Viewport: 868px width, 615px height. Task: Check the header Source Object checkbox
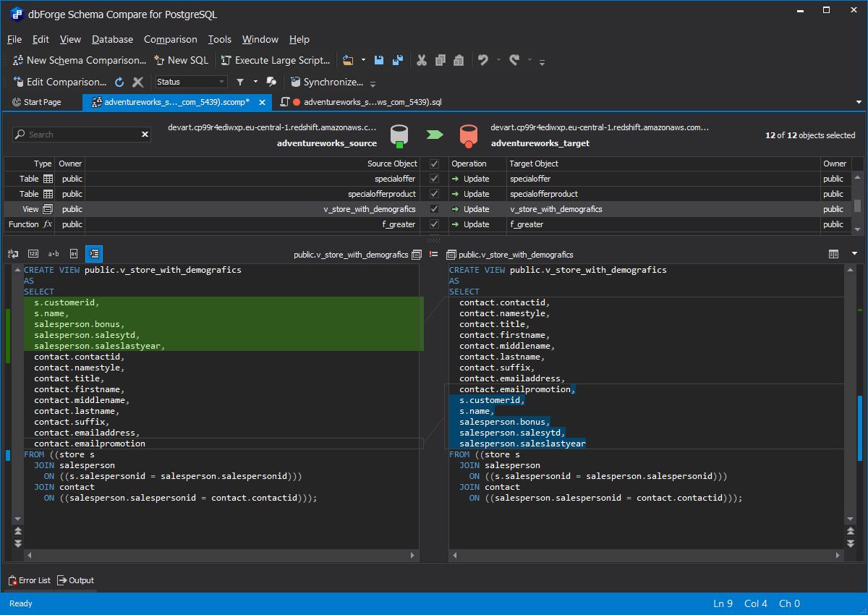pyautogui.click(x=433, y=164)
